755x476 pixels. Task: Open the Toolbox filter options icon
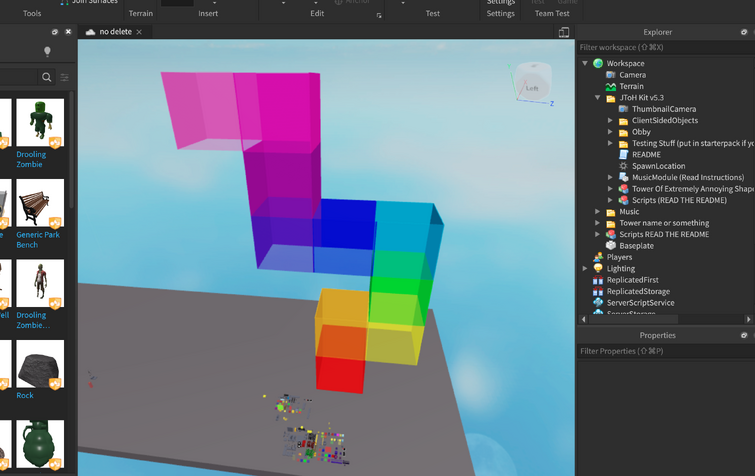(65, 77)
